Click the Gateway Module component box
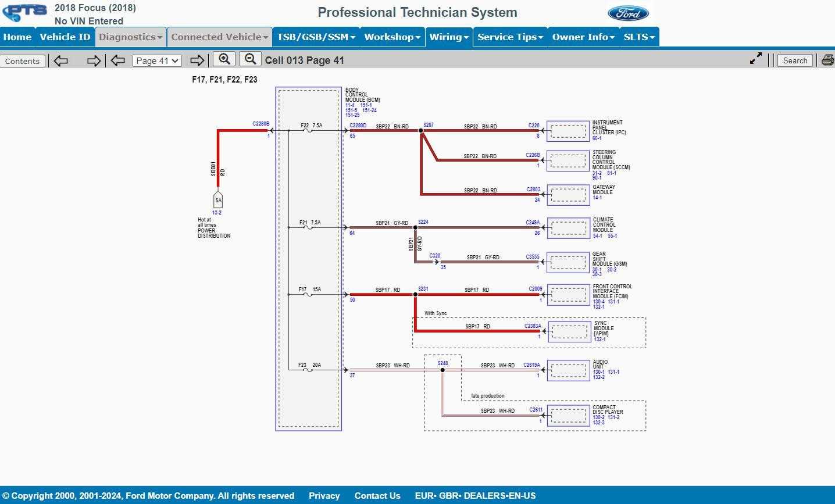The width and height of the screenshot is (835, 504). point(568,195)
